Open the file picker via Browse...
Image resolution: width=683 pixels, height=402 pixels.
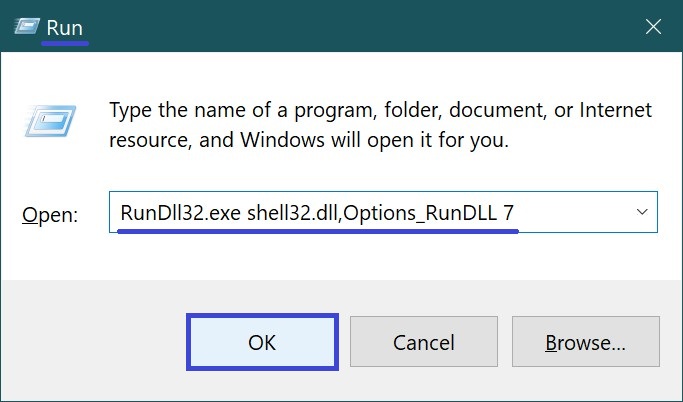pos(585,342)
